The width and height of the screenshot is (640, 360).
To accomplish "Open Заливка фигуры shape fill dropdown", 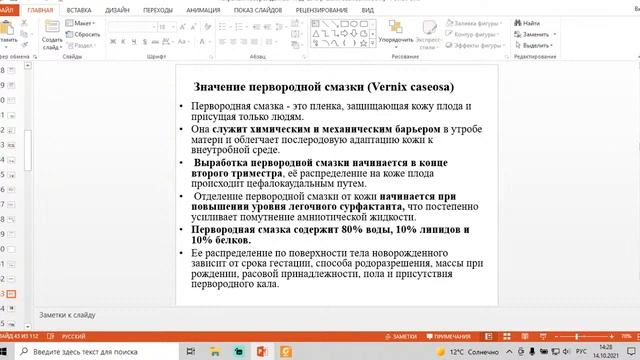I will [x=474, y=23].
